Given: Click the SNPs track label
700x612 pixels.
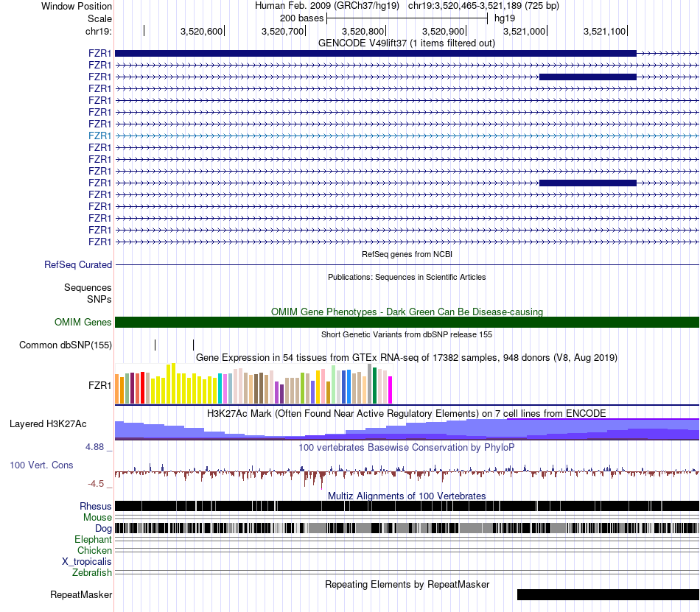Looking at the screenshot, I should tap(99, 299).
